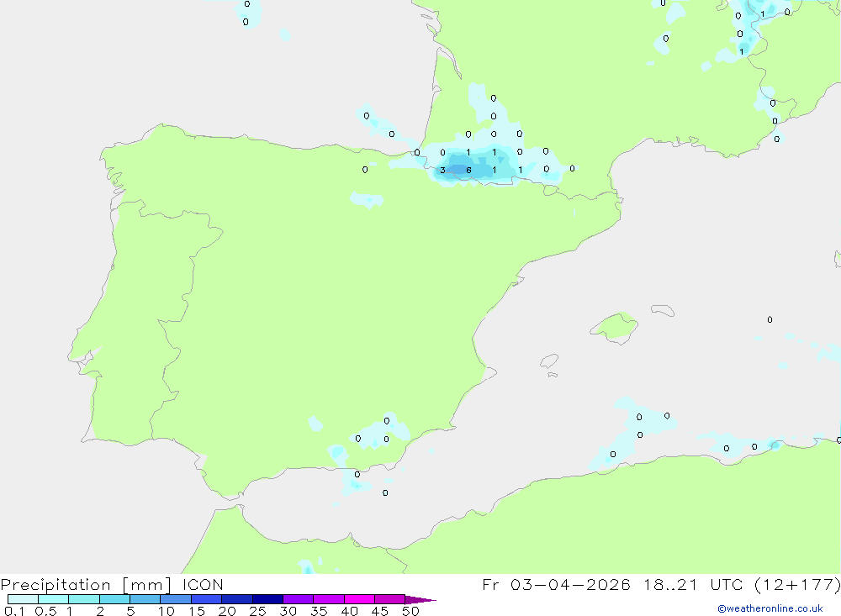This screenshot has height=616, width=841.
Task: Click the legend tick label 50
Action: (x=410, y=611)
